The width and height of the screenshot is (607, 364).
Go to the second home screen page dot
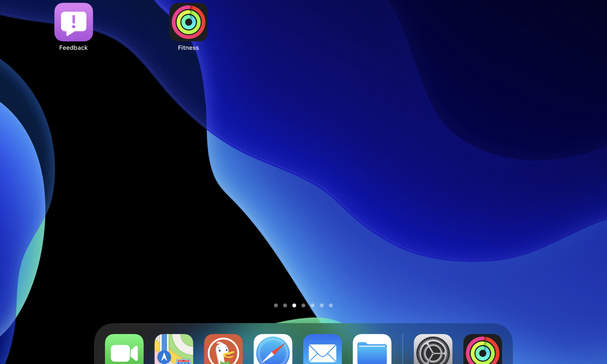[x=285, y=305]
